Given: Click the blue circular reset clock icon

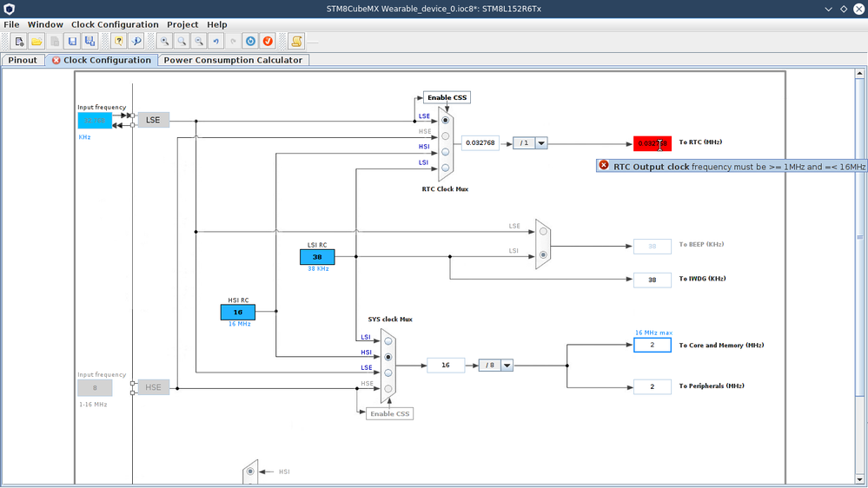Looking at the screenshot, I should (251, 42).
